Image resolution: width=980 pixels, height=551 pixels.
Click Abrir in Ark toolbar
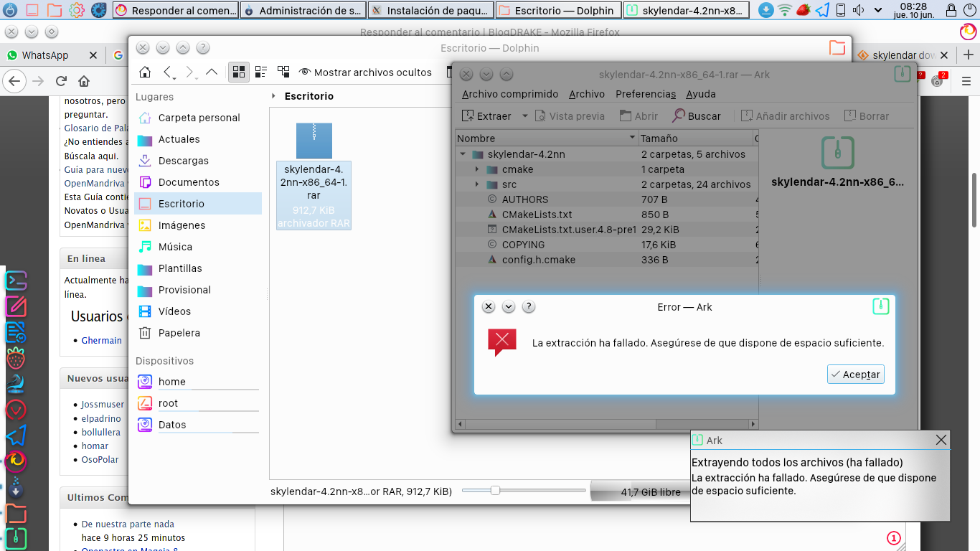click(x=639, y=116)
